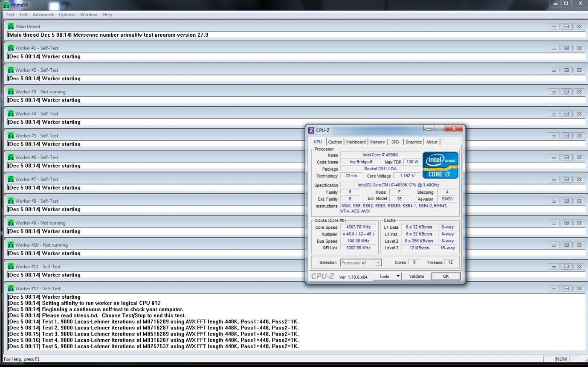Click the Threads count value 12

451,262
